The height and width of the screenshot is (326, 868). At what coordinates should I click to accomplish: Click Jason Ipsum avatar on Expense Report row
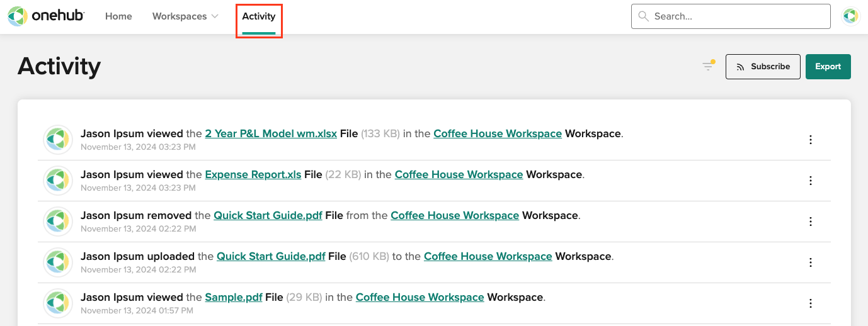[58, 181]
